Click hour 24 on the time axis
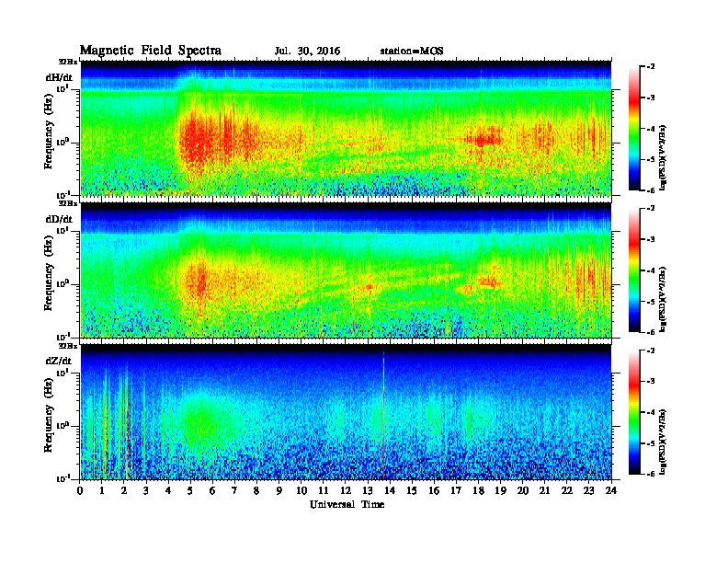 (611, 491)
